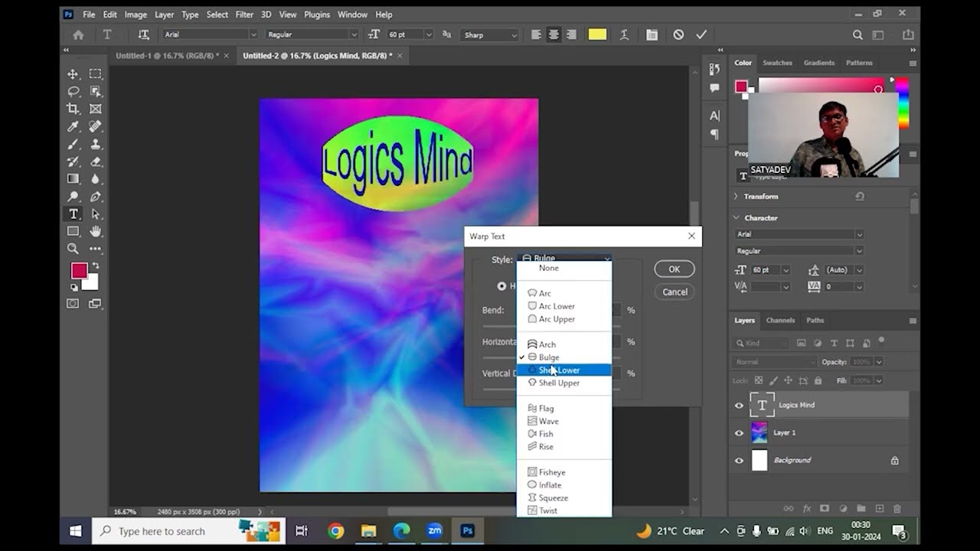Toggle Lock all padlock in Layers panel
Viewport: 980px width, 551px height.
[818, 380]
